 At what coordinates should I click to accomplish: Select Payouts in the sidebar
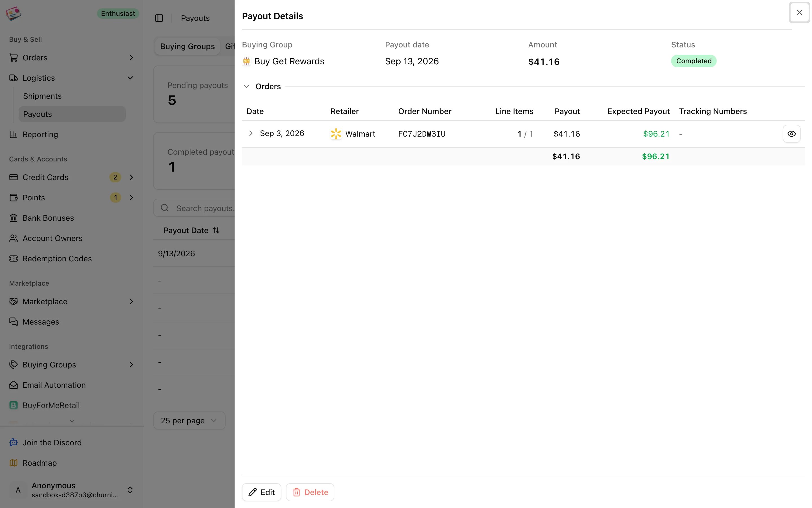(x=72, y=114)
